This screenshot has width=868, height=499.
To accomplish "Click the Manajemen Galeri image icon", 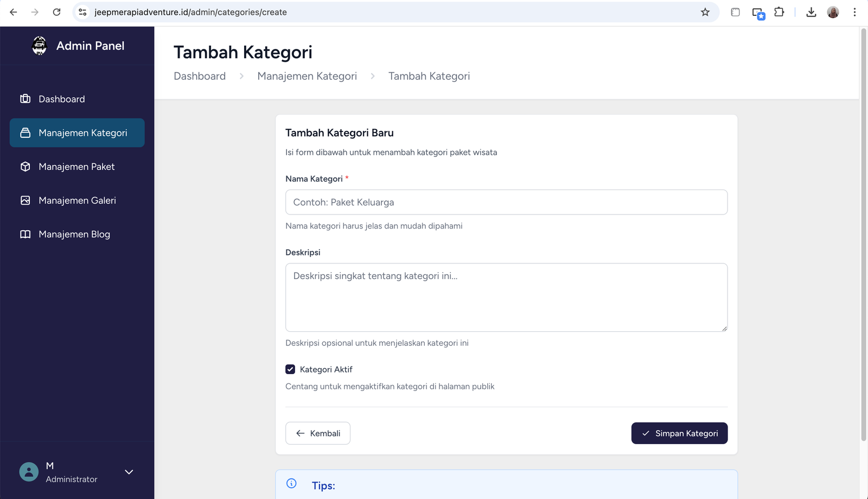I will pyautogui.click(x=25, y=200).
